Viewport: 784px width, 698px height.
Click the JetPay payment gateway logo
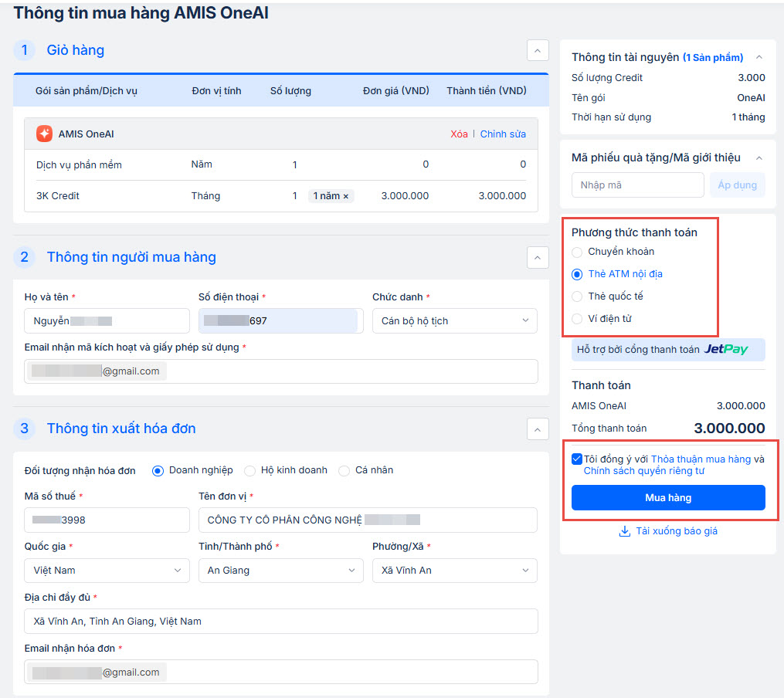coord(725,350)
